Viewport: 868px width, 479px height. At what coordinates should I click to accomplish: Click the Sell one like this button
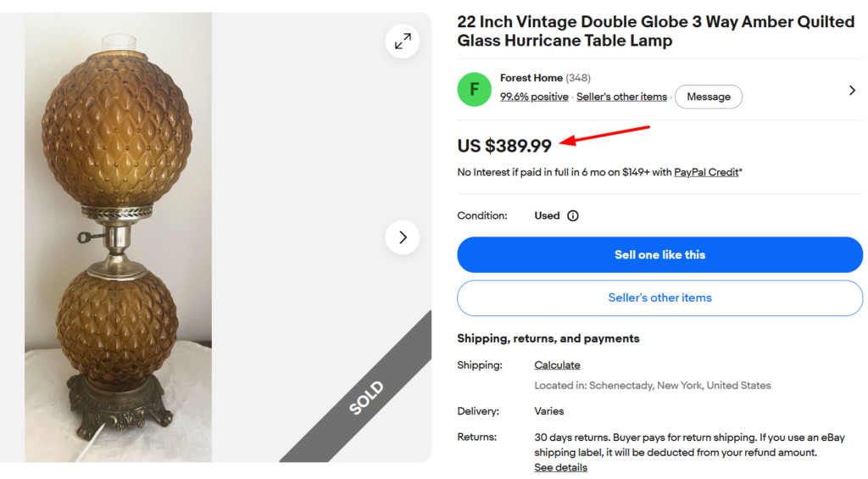tap(659, 254)
